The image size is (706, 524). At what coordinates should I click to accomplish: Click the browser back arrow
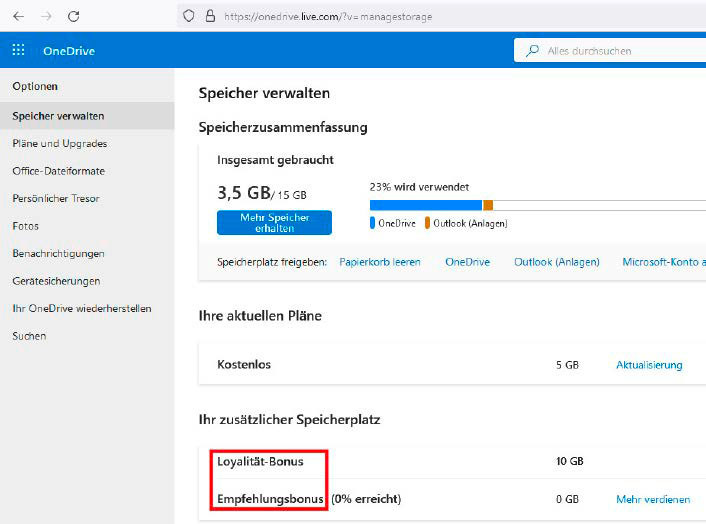pyautogui.click(x=18, y=17)
